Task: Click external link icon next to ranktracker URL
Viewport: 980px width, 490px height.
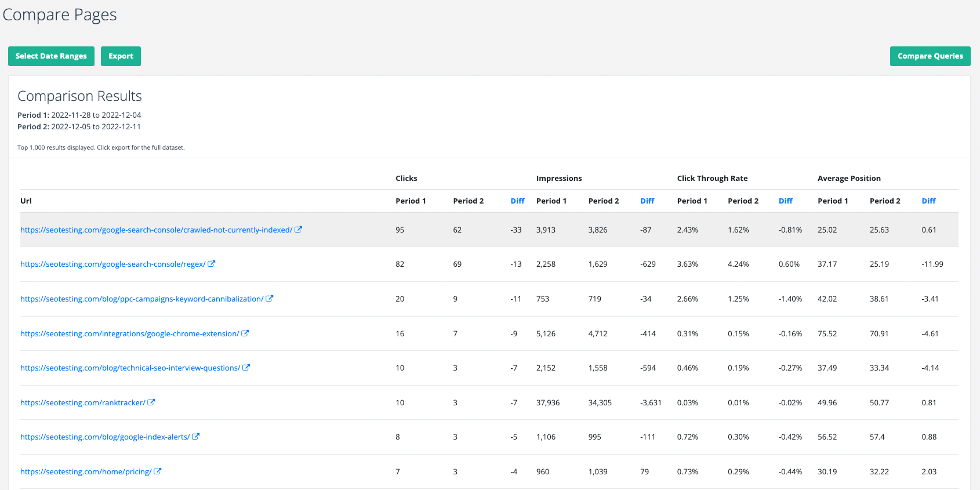Action: pyautogui.click(x=151, y=402)
